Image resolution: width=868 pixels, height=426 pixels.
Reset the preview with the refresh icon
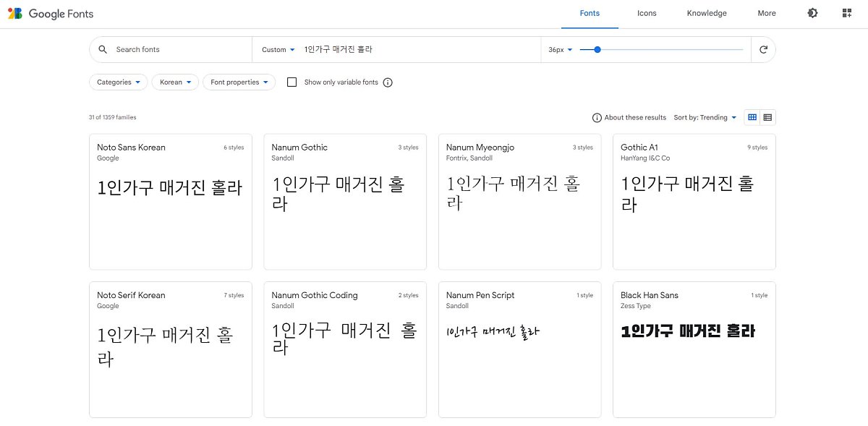coord(763,49)
